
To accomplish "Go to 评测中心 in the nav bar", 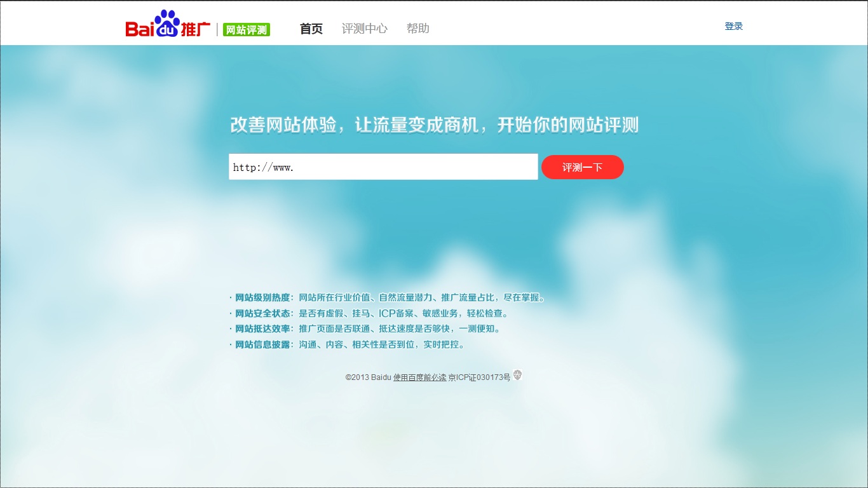I will coord(365,29).
